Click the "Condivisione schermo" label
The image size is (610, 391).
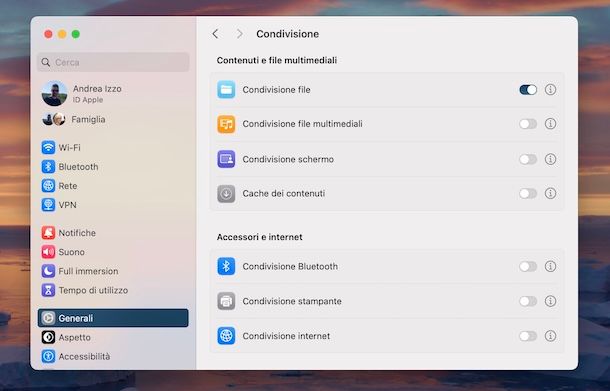pos(288,159)
